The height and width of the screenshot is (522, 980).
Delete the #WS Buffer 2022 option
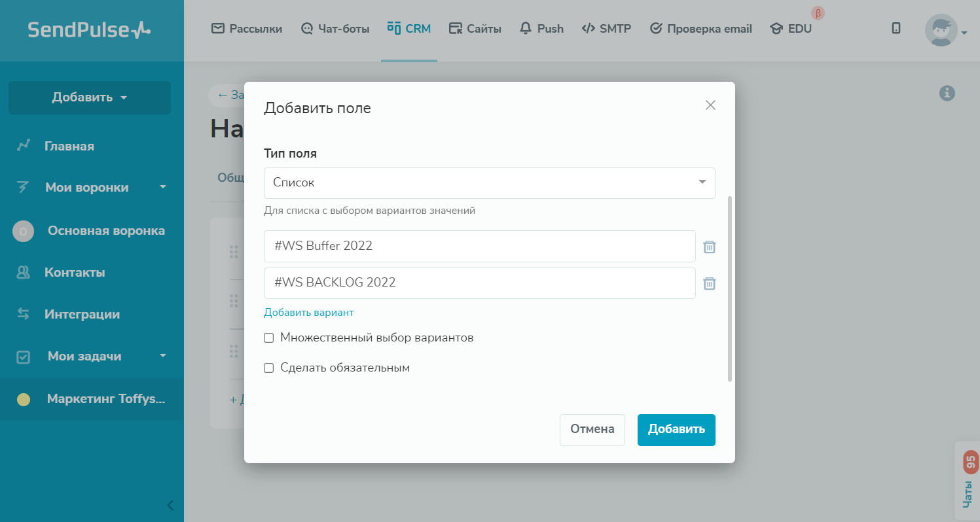point(709,247)
